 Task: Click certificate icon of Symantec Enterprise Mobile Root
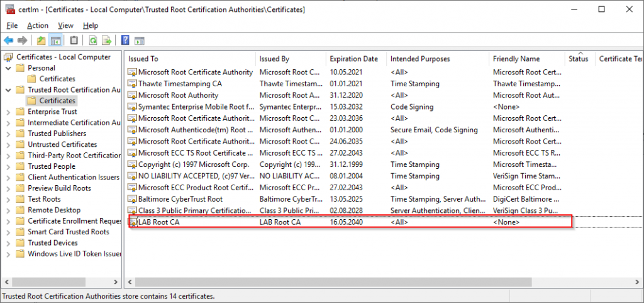tap(132, 107)
